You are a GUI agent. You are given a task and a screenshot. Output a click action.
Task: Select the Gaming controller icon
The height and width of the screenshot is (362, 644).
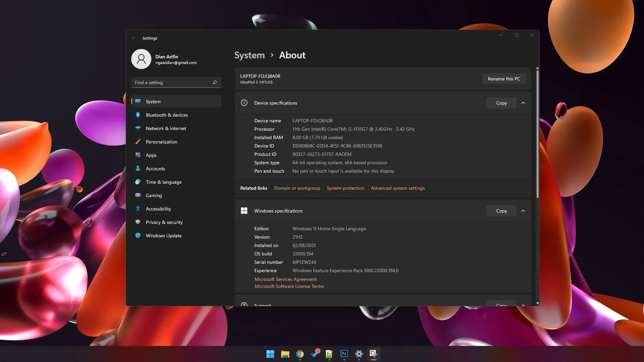coord(138,195)
